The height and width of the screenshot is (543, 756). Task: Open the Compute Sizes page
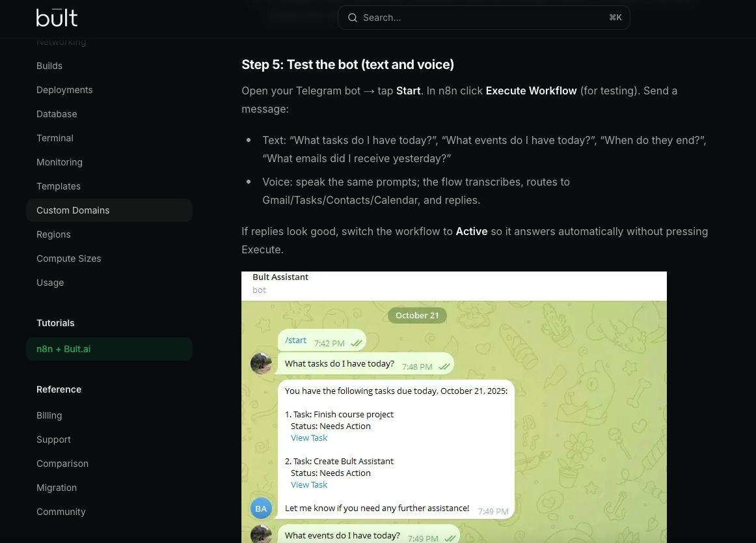(x=68, y=258)
